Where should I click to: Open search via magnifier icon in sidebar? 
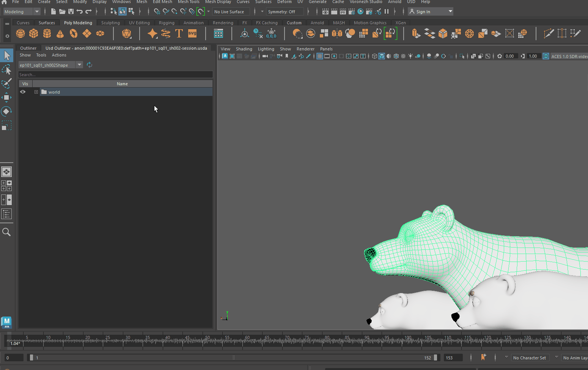[6, 232]
